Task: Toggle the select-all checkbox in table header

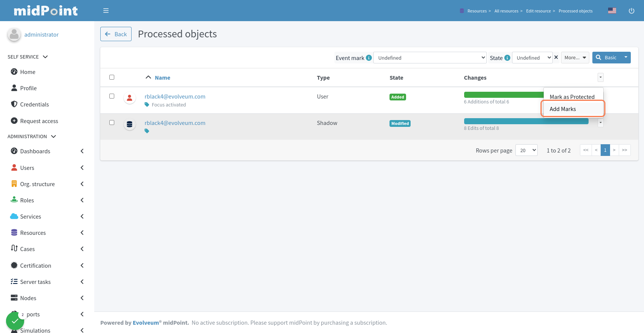Action: (112, 77)
